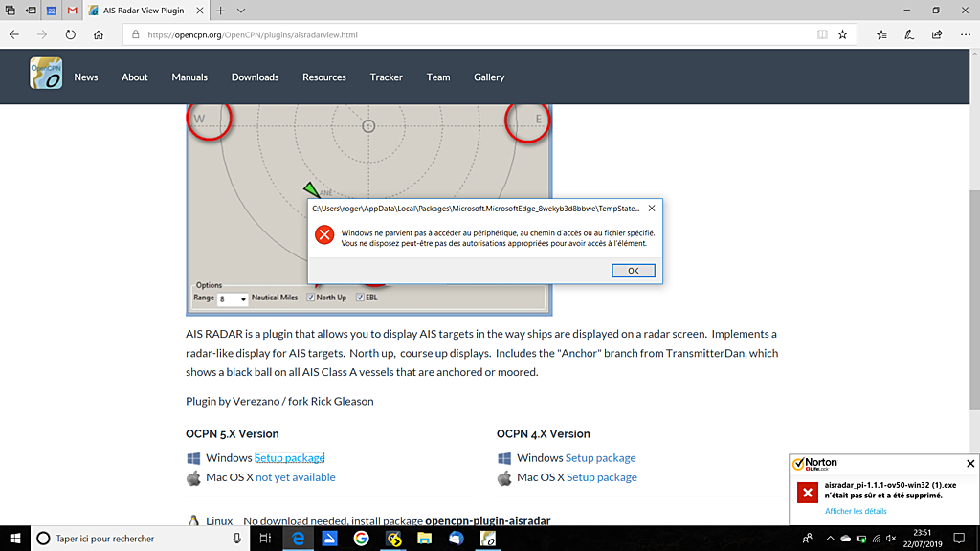980x551 pixels.
Task: Open the Norton icon on taskbar
Action: (x=393, y=538)
